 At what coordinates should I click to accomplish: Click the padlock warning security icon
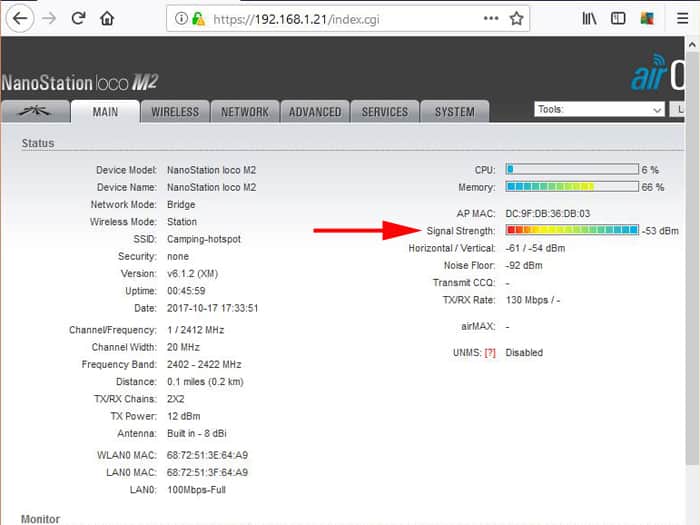198,19
